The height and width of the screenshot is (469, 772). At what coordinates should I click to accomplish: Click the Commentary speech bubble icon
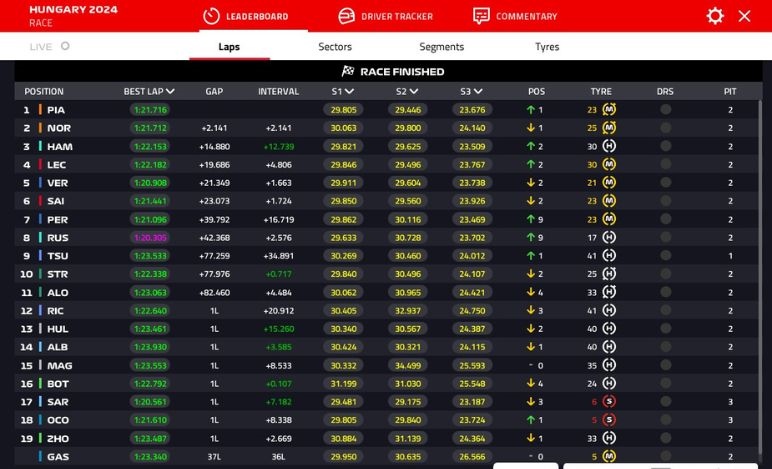(481, 16)
